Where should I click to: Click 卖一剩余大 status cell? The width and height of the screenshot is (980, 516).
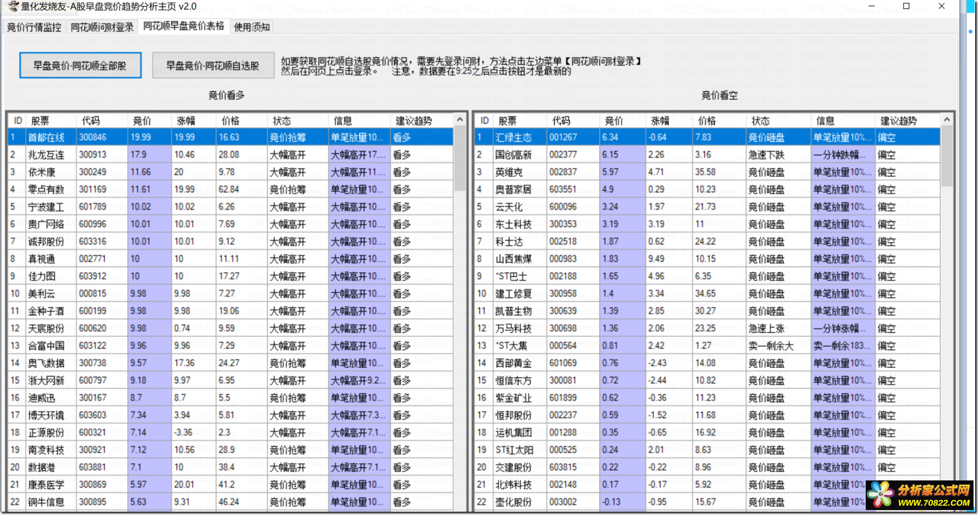pos(771,346)
